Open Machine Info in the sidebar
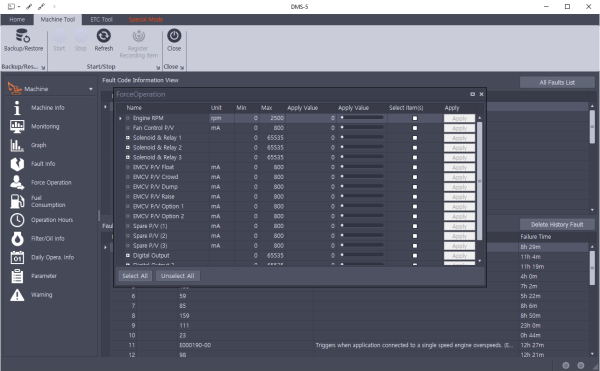Screen dimensions: 600x371 48,108
